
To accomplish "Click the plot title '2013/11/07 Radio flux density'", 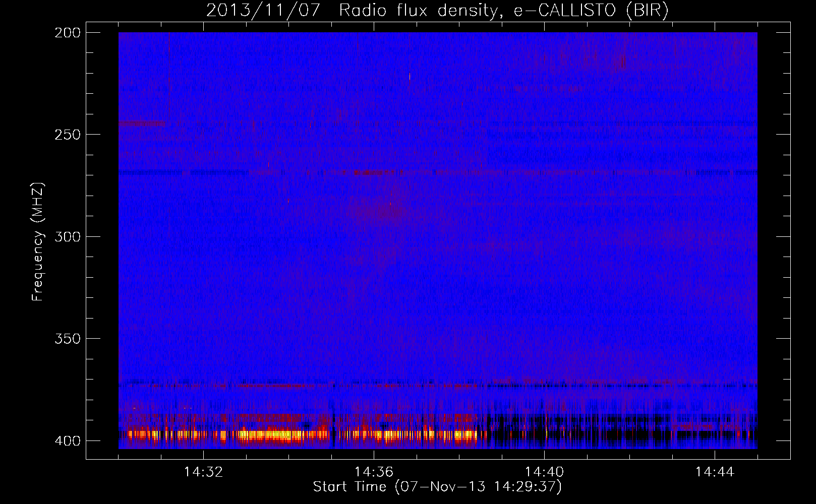I will (437, 10).
